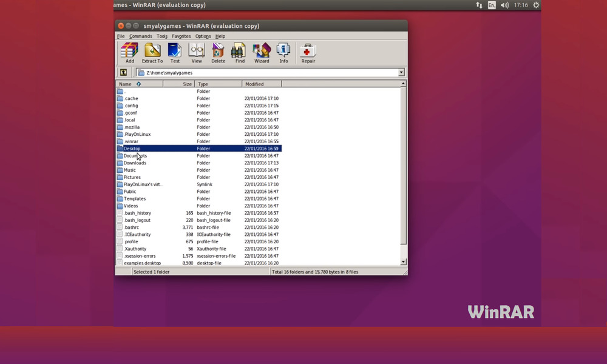The height and width of the screenshot is (364, 607).
Task: Click the Add archive toolbar icon
Action: (129, 53)
